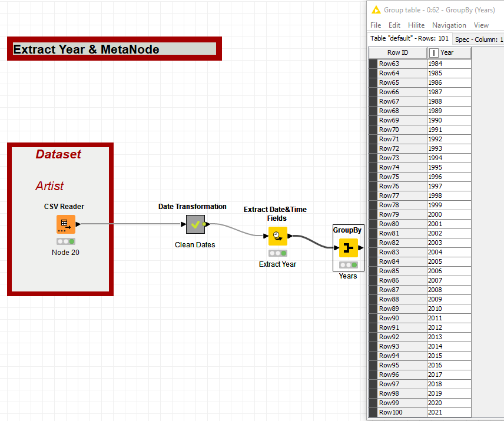Viewport: 504px width, 421px height.
Task: Select the Row100 row ID cell
Action: pos(402,412)
